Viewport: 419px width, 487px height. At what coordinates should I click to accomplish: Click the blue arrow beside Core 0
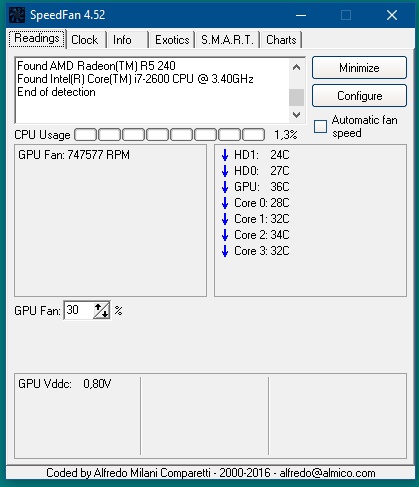(x=225, y=203)
